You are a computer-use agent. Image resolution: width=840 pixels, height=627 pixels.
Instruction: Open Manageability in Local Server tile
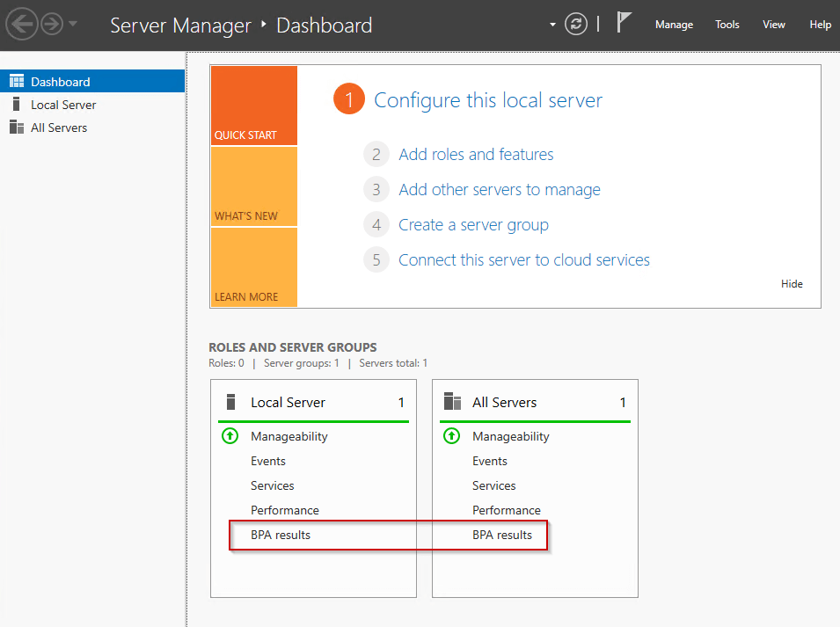(289, 436)
